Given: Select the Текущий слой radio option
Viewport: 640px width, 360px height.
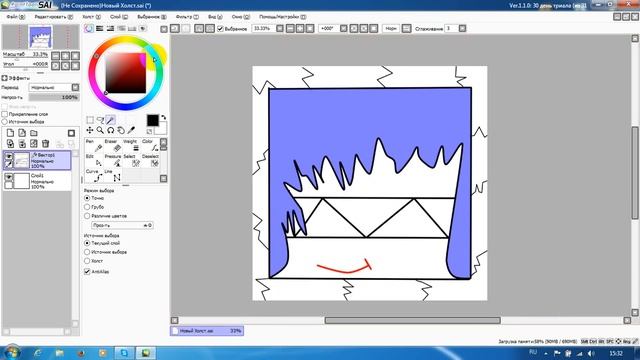Looking at the screenshot, I should [x=87, y=243].
